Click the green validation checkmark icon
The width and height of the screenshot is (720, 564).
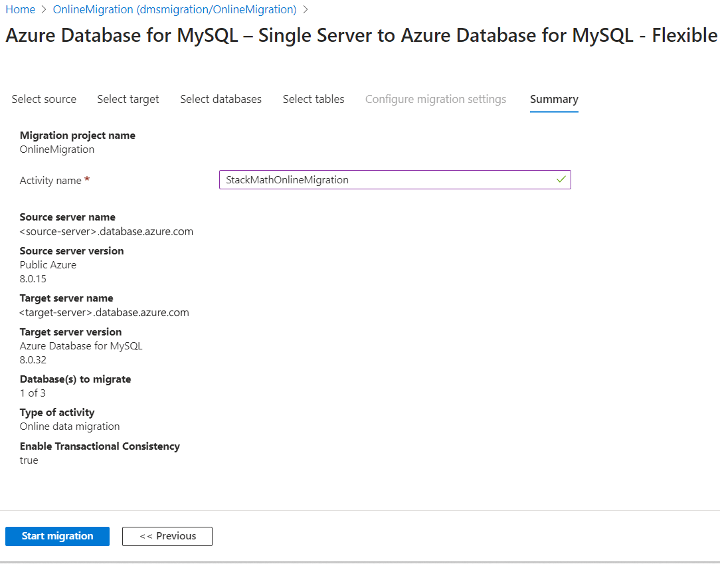click(x=561, y=180)
